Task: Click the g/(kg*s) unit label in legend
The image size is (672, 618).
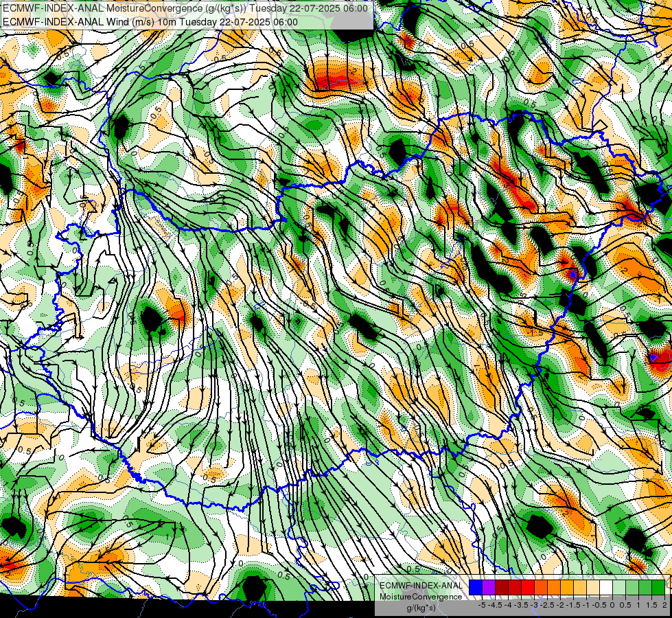Action: pos(421,608)
